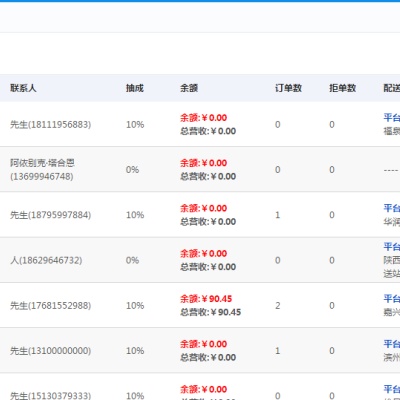This screenshot has width=400, height=400.
Task: Select contact 先生(18111956883)
Action: (x=50, y=124)
